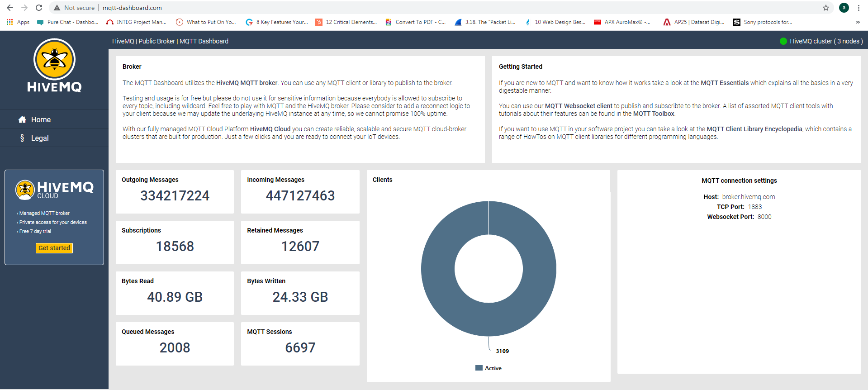The width and height of the screenshot is (868, 390).
Task: Open the Sony protocols bookmark
Action: click(x=763, y=22)
